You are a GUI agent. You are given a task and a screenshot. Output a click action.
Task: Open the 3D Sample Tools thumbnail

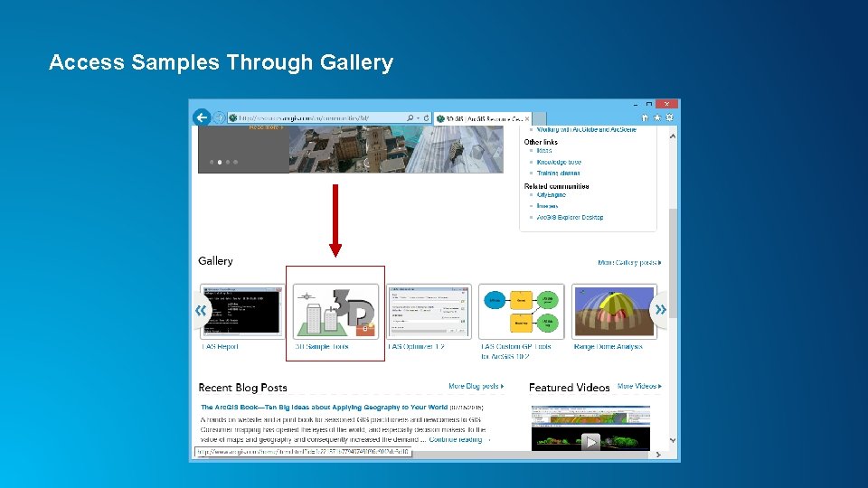(x=335, y=311)
